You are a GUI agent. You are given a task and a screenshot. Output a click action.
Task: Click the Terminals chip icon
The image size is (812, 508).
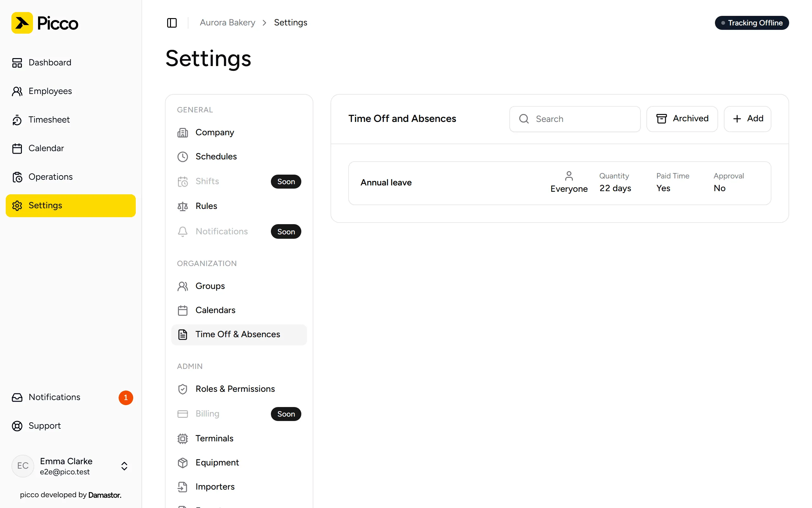pos(182,439)
